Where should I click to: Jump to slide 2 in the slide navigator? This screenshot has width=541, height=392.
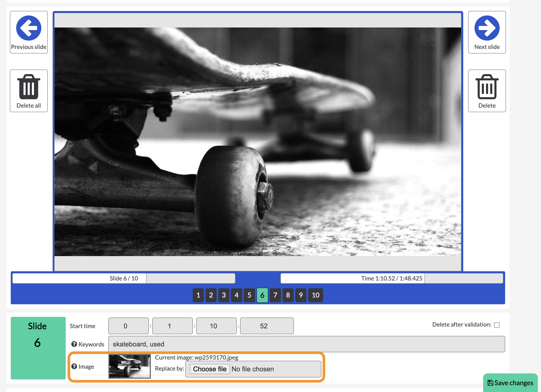click(x=211, y=295)
